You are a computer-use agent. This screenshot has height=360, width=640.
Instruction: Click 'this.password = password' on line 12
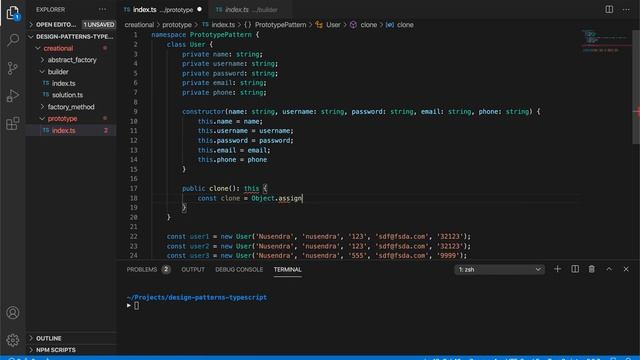[x=246, y=140]
